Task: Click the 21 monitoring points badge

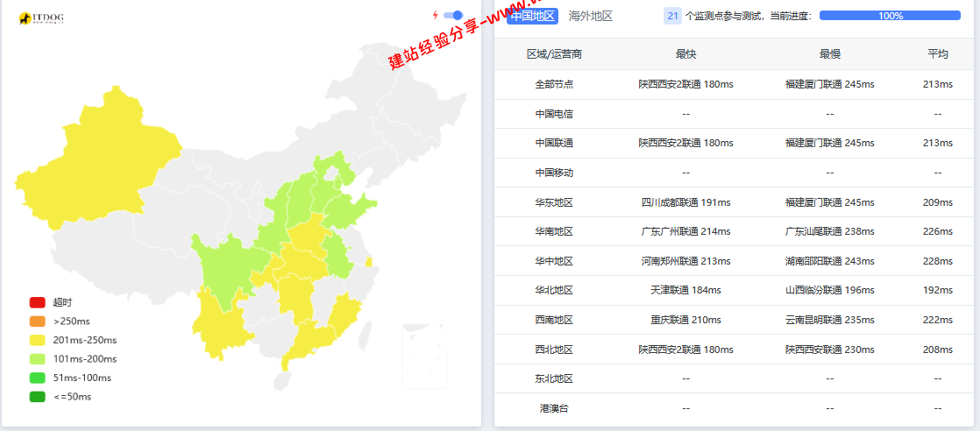Action: click(672, 16)
